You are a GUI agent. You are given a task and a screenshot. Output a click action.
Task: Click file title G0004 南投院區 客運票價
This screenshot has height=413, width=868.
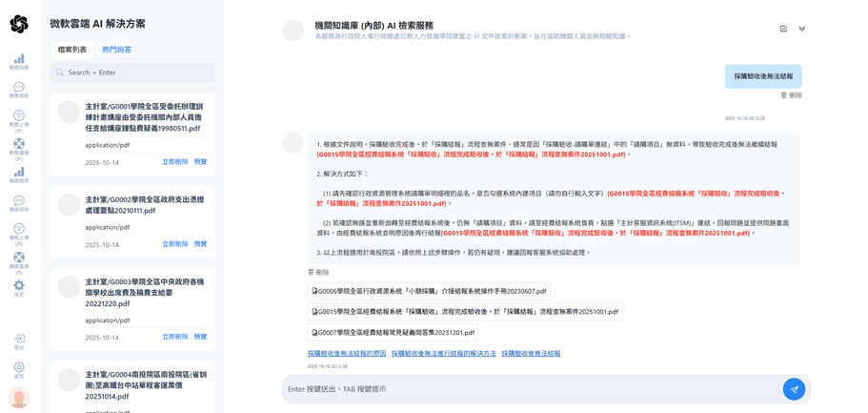point(144,385)
